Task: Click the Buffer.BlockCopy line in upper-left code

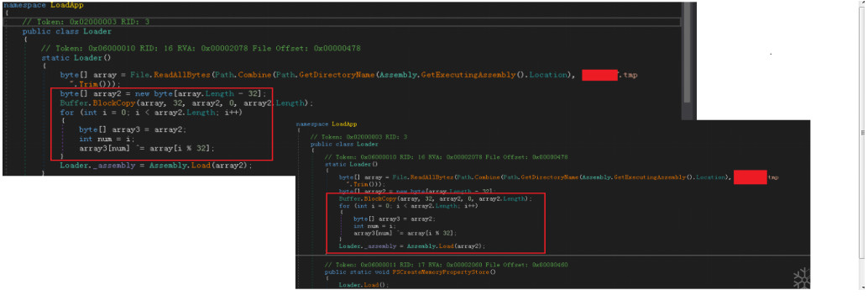Action: pyautogui.click(x=186, y=103)
